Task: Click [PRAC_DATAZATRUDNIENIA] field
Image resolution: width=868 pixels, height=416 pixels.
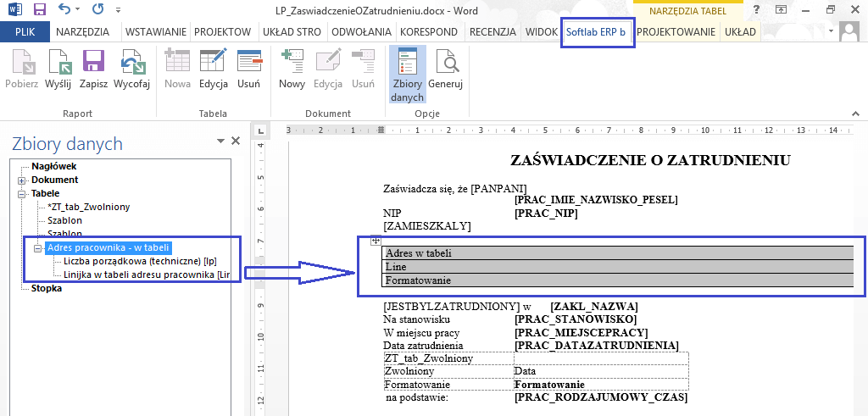Action: pos(596,347)
